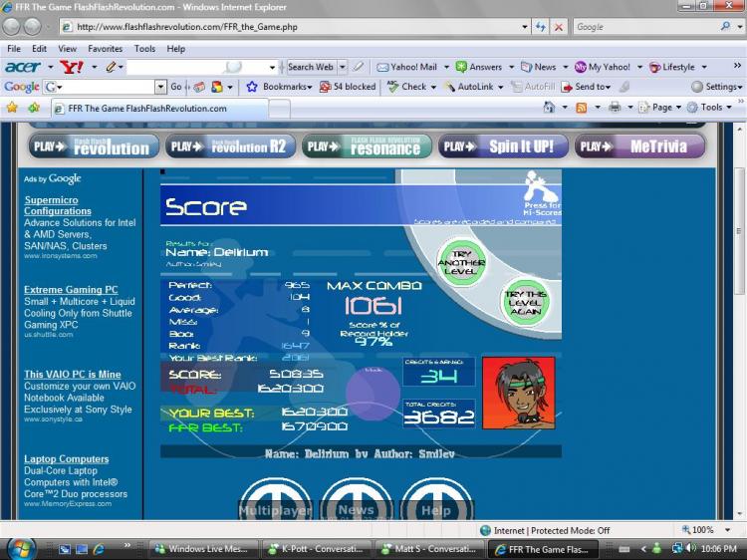Click the Play Spin It UP! button
Viewport: 747px width, 560px height.
503,146
